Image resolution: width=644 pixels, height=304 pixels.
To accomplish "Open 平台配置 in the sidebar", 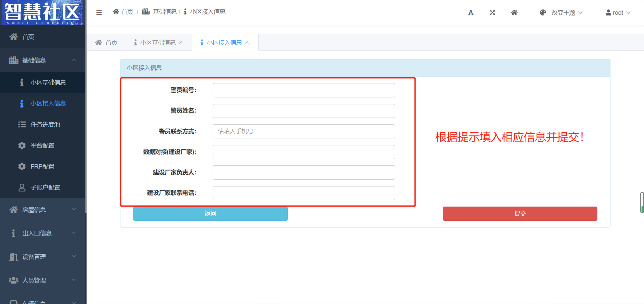I will [x=42, y=145].
